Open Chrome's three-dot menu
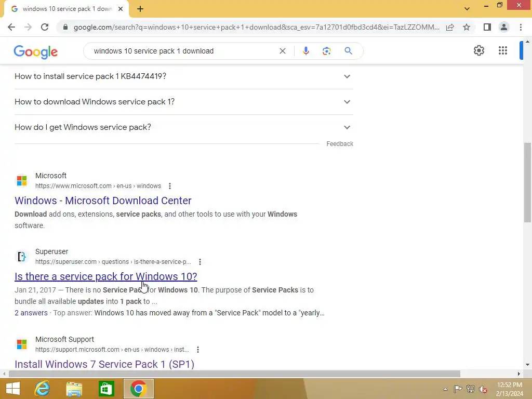532x399 pixels. 521,27
